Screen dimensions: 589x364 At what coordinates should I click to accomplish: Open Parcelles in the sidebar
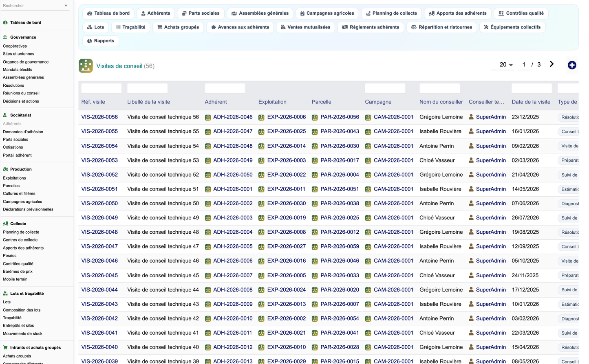[x=11, y=186]
